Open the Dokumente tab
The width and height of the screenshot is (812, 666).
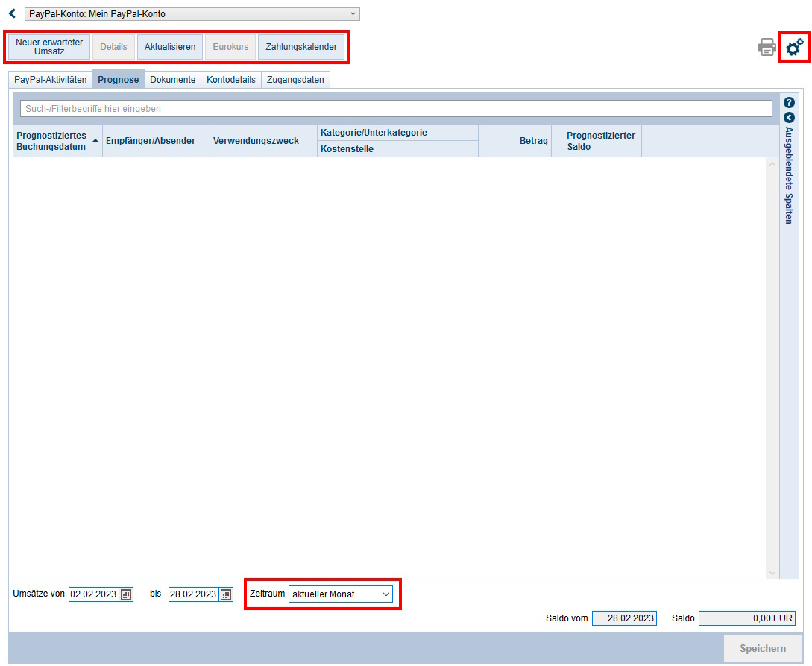[172, 80]
